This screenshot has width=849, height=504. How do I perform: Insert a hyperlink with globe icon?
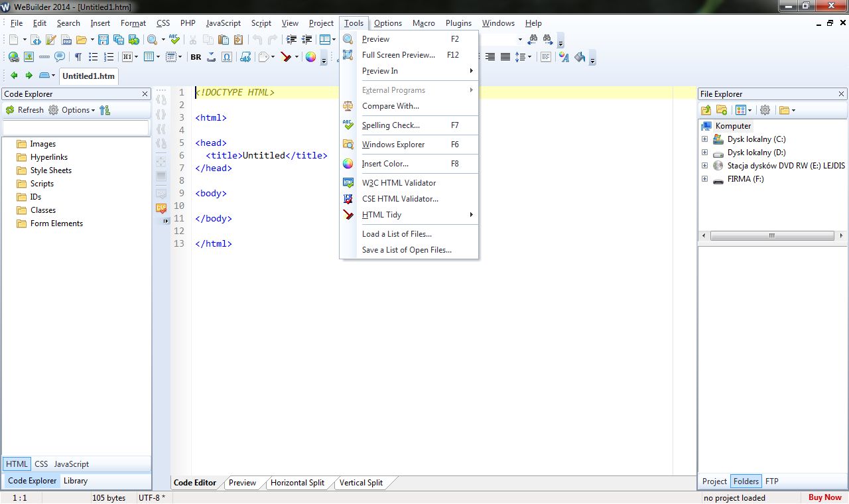pyautogui.click(x=13, y=57)
